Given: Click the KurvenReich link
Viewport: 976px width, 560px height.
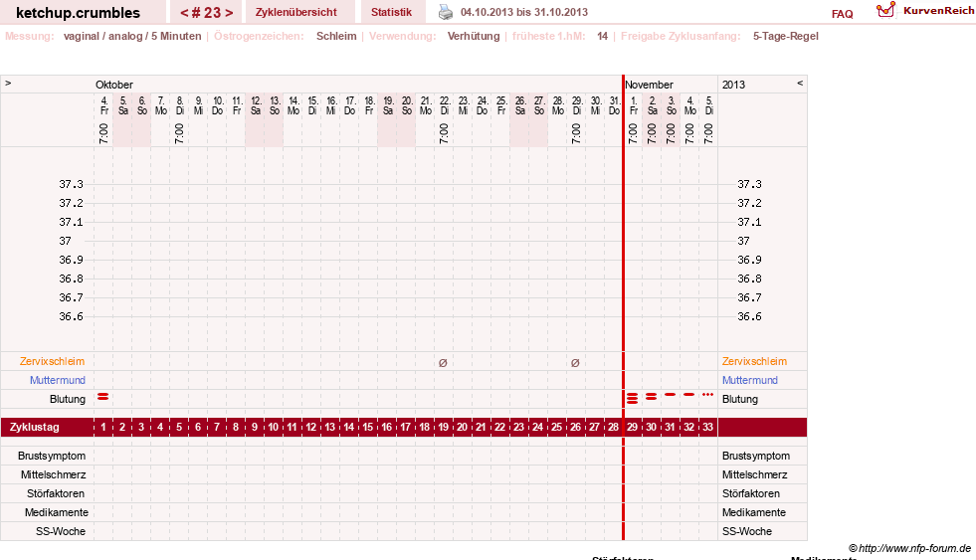Looking at the screenshot, I should point(938,11).
